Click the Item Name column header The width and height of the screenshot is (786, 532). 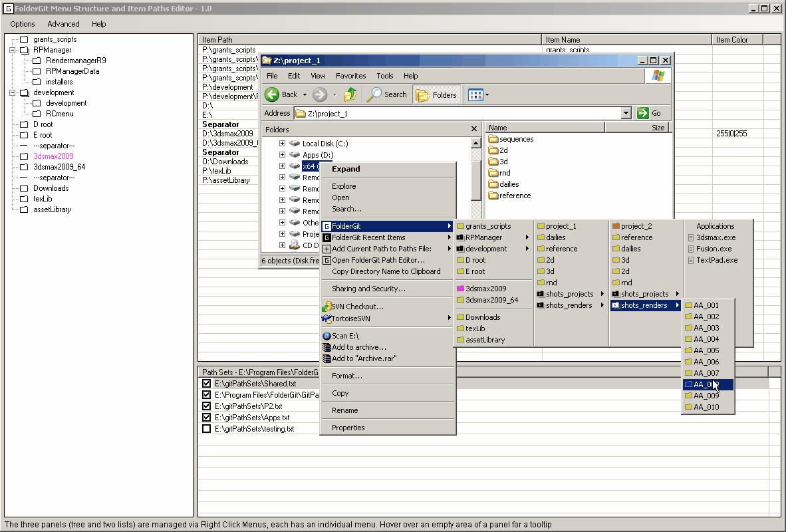pos(626,40)
